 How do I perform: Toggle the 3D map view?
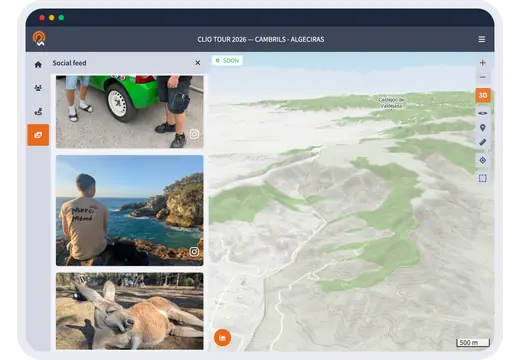click(x=483, y=95)
